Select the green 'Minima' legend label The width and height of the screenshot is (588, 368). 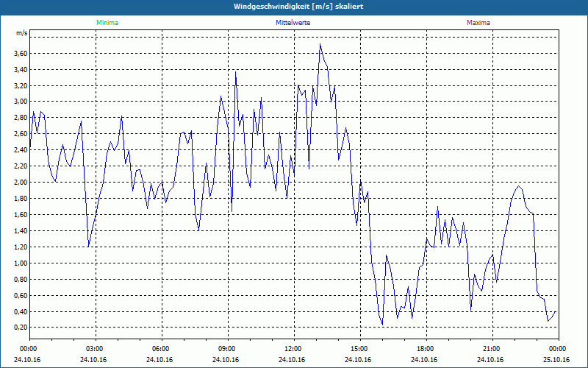pyautogui.click(x=107, y=23)
